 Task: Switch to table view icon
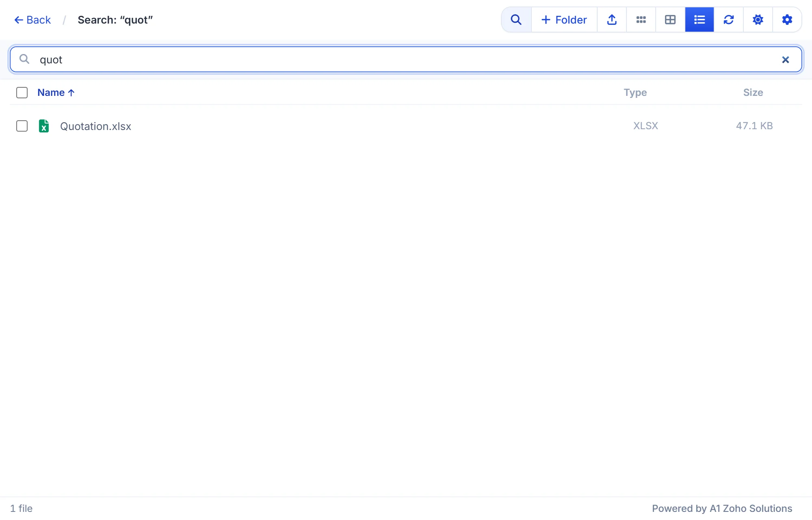(x=670, y=19)
